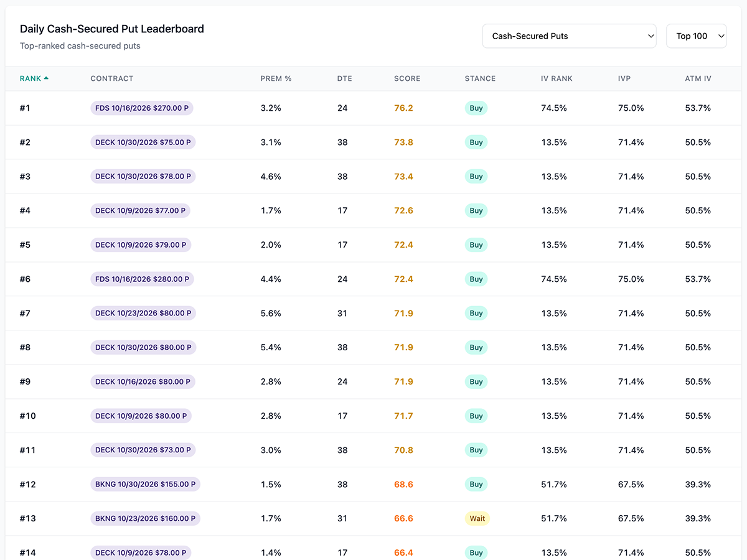The height and width of the screenshot is (560, 747).
Task: Select score 71.7 in row #10
Action: (x=403, y=416)
